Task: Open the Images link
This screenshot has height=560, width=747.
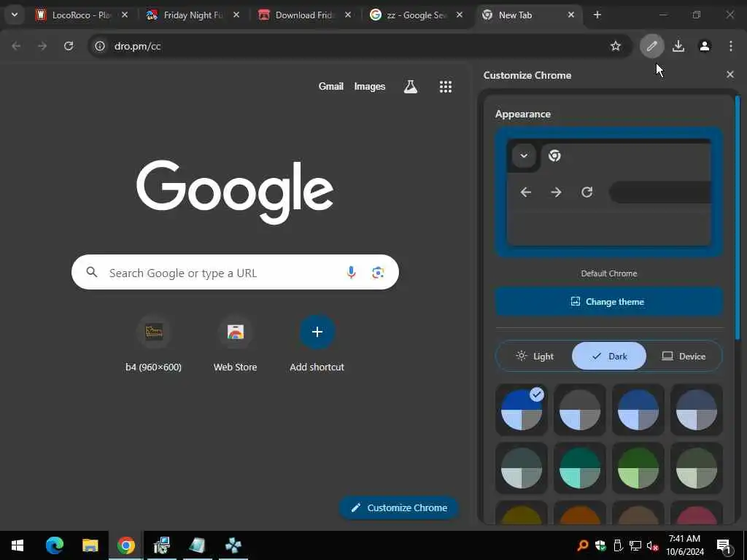Action: point(370,87)
